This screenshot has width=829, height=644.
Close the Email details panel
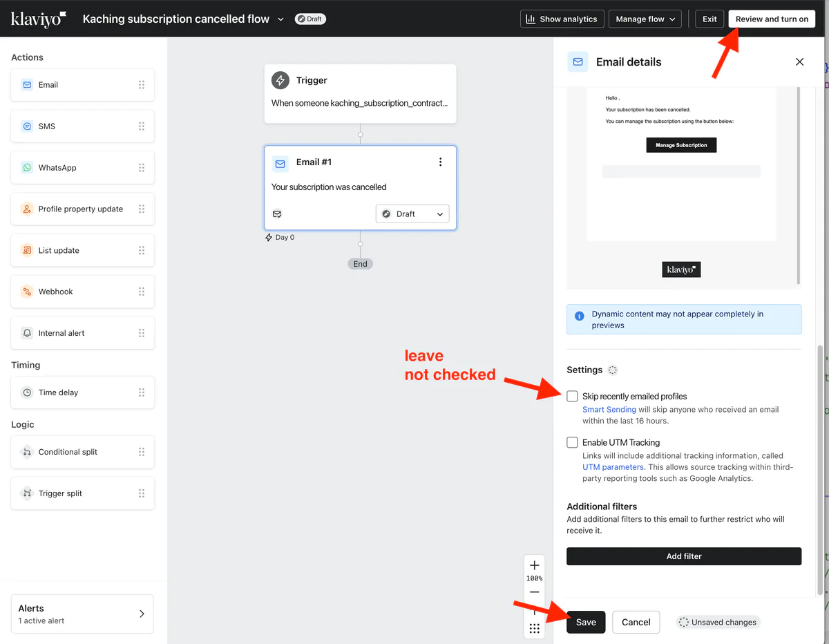pyautogui.click(x=799, y=61)
